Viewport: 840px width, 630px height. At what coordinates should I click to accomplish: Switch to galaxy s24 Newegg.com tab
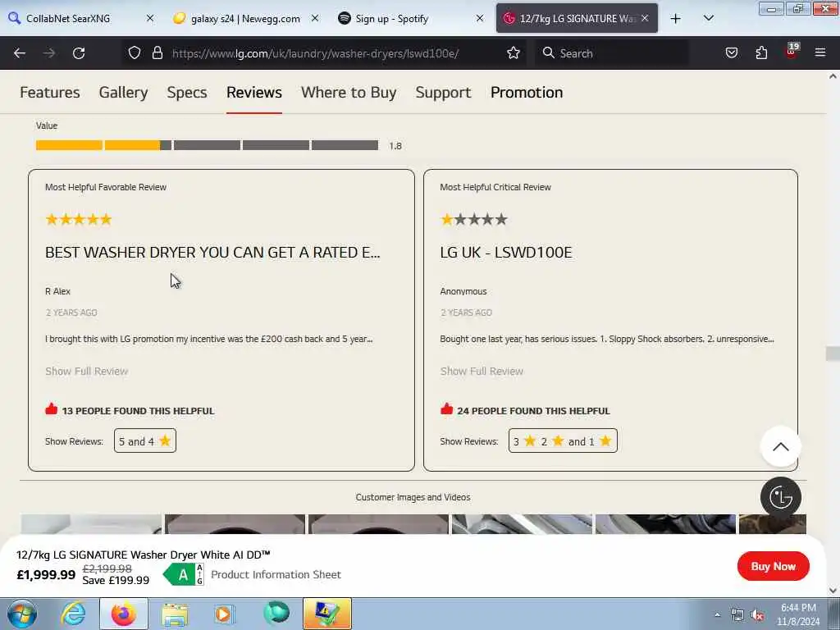[244, 18]
